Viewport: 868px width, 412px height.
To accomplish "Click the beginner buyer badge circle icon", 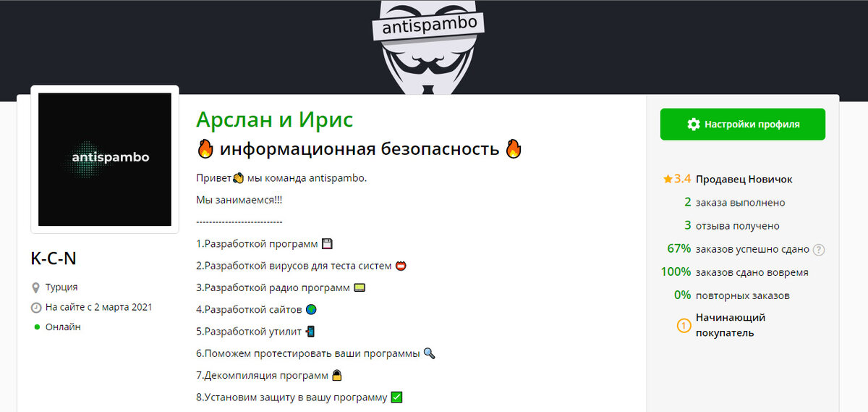I will [684, 326].
